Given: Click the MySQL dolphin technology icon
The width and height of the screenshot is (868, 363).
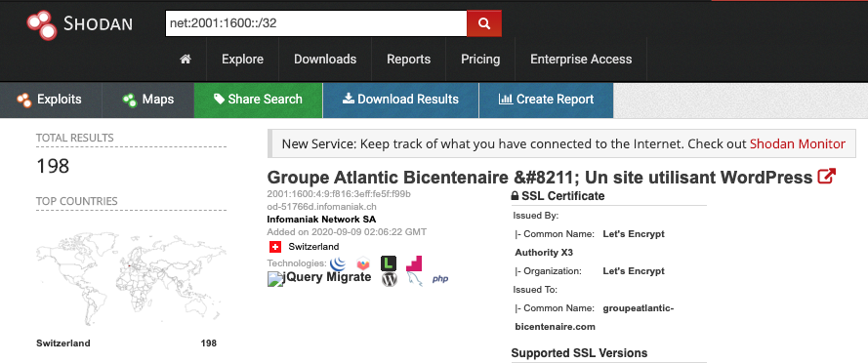Looking at the screenshot, I should 414,279.
